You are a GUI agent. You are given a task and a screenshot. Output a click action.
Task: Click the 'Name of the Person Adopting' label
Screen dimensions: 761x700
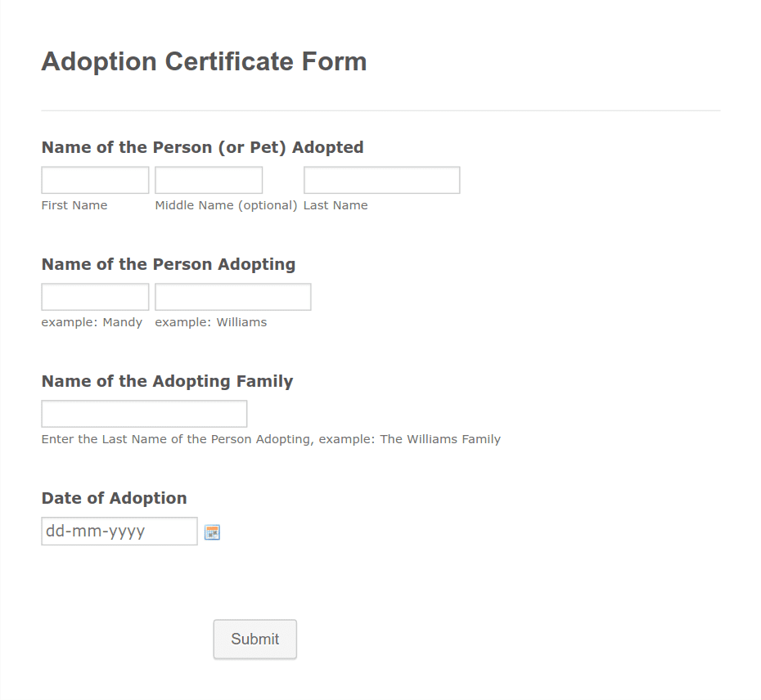pos(169,264)
